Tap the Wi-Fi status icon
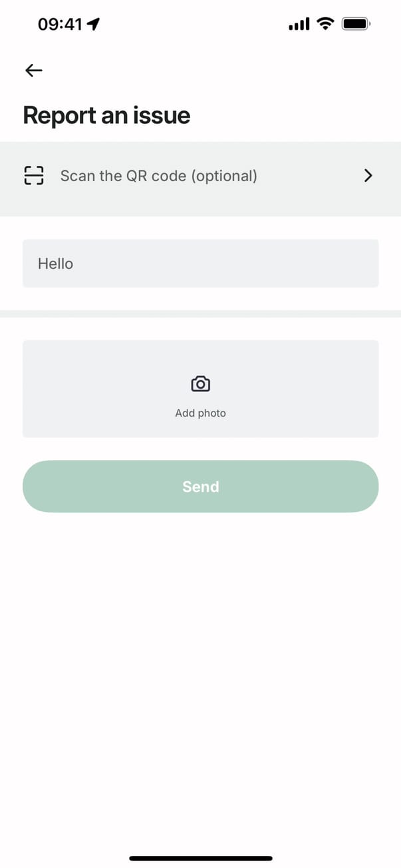The width and height of the screenshot is (401, 868). (x=325, y=25)
